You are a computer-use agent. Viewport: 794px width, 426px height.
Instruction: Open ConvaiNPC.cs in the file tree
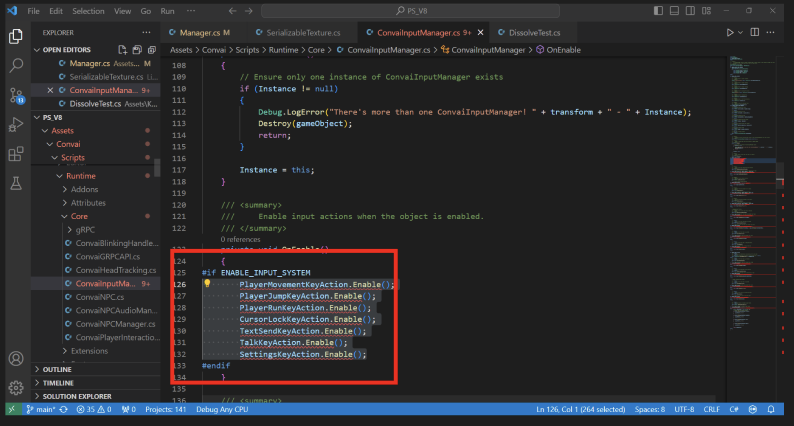100,297
